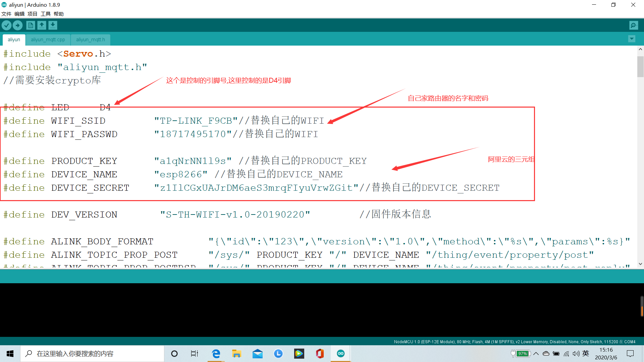644x362 pixels.
Task: Open the 项目 menu
Action: pos(33,14)
